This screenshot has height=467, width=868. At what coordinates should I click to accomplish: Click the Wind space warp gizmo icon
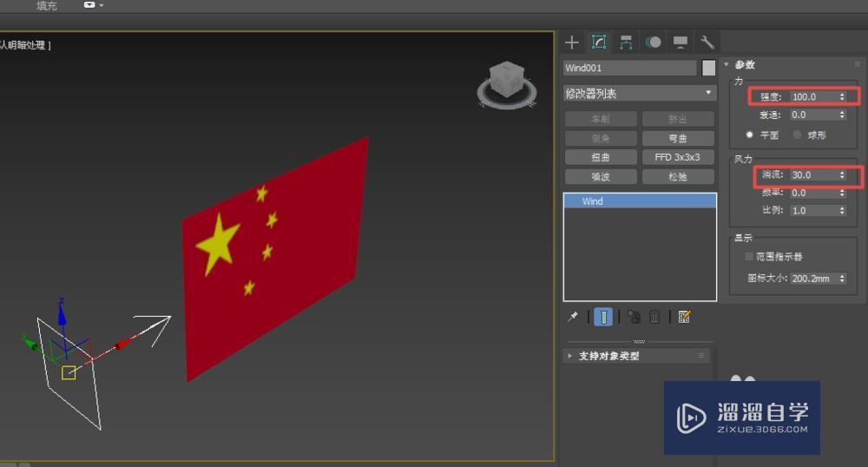pos(69,372)
